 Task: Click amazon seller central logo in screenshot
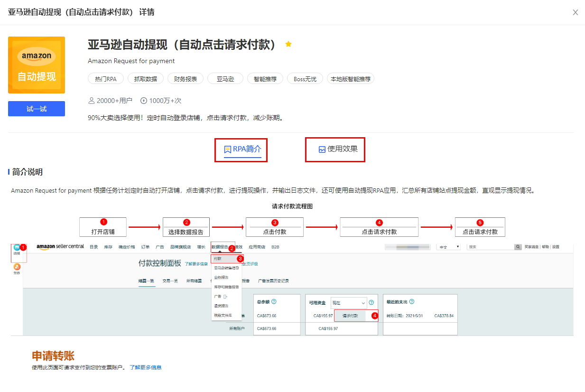pyautogui.click(x=60, y=247)
